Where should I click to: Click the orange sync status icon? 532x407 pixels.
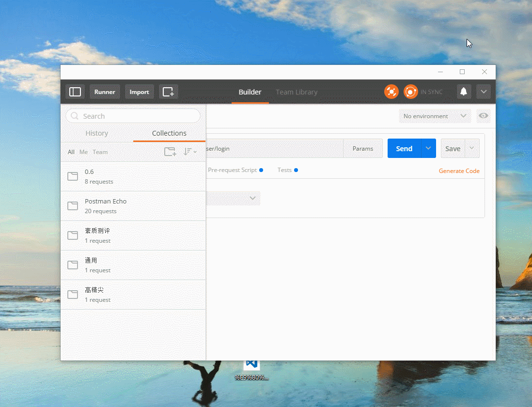tap(410, 92)
